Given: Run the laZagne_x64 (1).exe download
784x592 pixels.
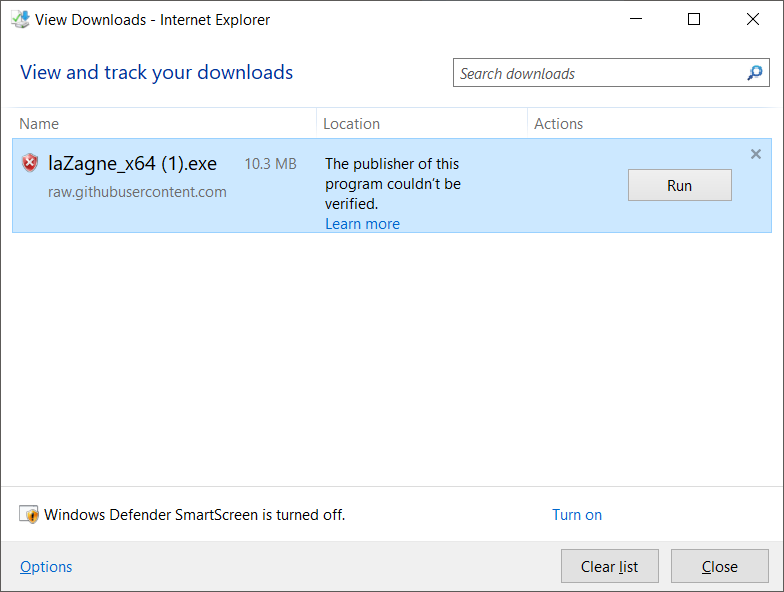Looking at the screenshot, I should coord(680,186).
